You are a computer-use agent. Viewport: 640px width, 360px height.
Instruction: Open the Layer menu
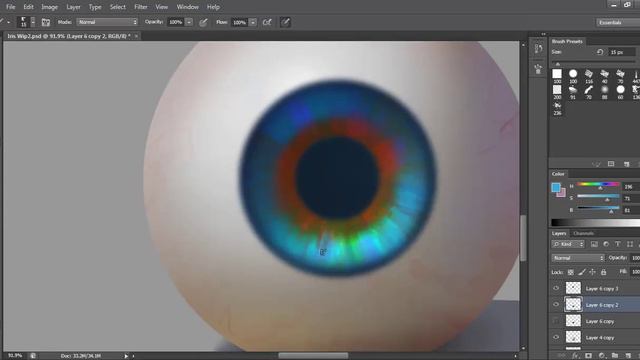pos(73,7)
